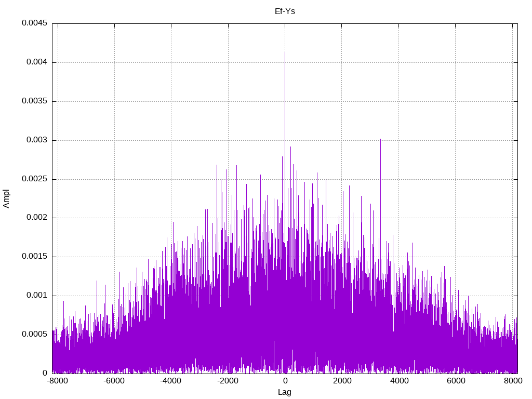Screen dimensions: 532x399
Task: Click the 0.0015 y-axis tick label
Action: (34, 257)
